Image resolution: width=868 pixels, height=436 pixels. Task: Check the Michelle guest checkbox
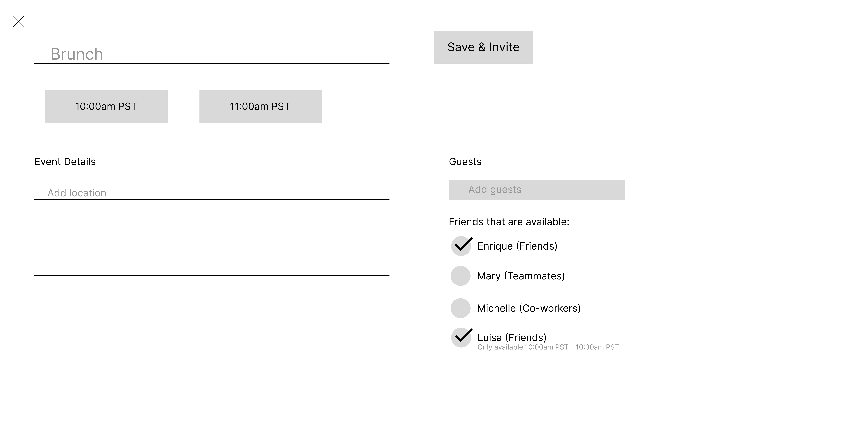pos(460,308)
